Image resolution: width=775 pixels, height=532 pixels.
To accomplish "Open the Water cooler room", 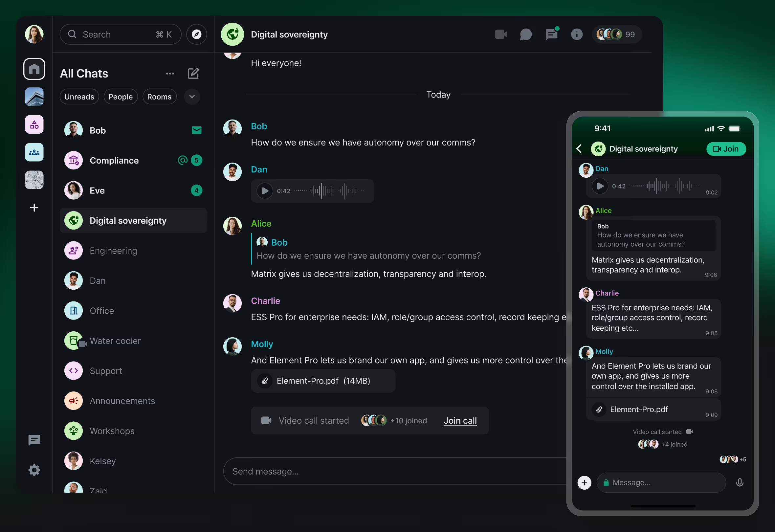I will click(x=133, y=341).
